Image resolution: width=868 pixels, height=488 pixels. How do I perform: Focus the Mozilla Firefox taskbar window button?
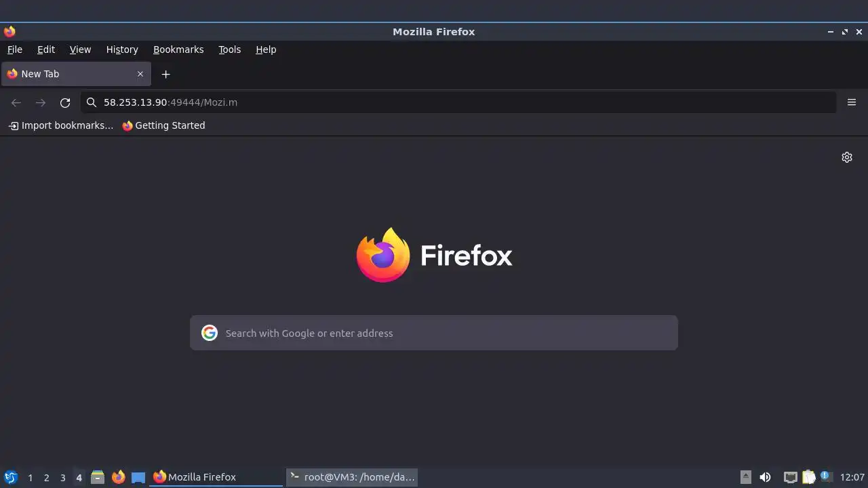coord(216,477)
